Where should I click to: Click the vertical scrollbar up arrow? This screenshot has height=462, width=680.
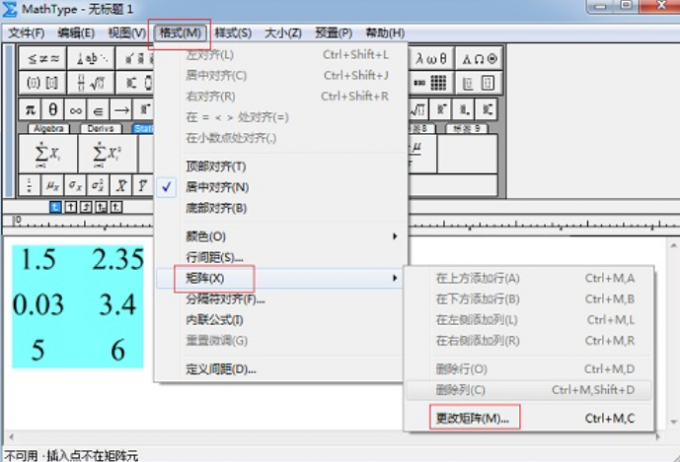coord(673,246)
